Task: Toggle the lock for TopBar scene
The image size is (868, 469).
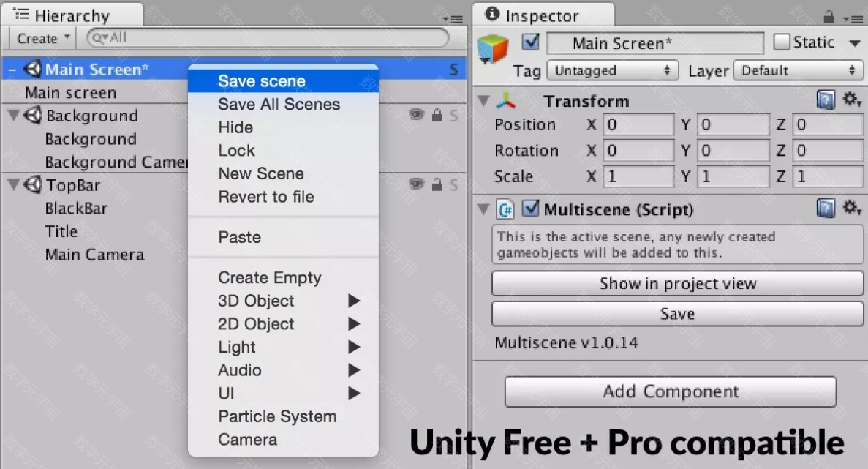Action: (x=437, y=184)
